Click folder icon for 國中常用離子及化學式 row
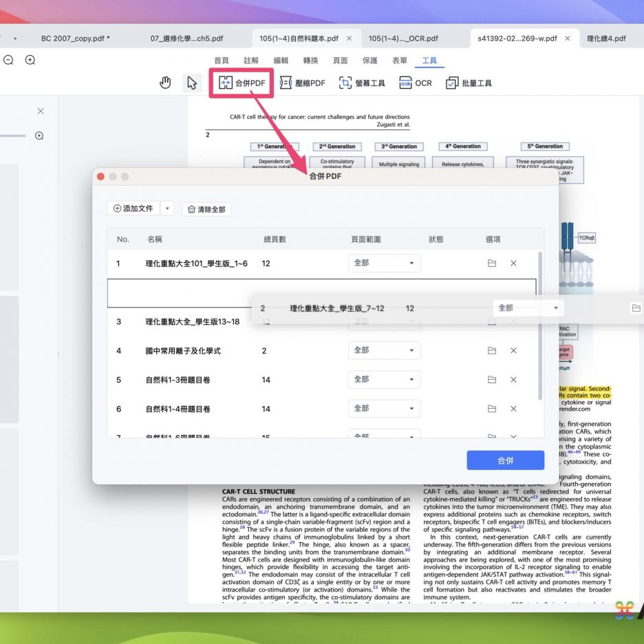Viewport: 644px width, 644px height. (492, 351)
